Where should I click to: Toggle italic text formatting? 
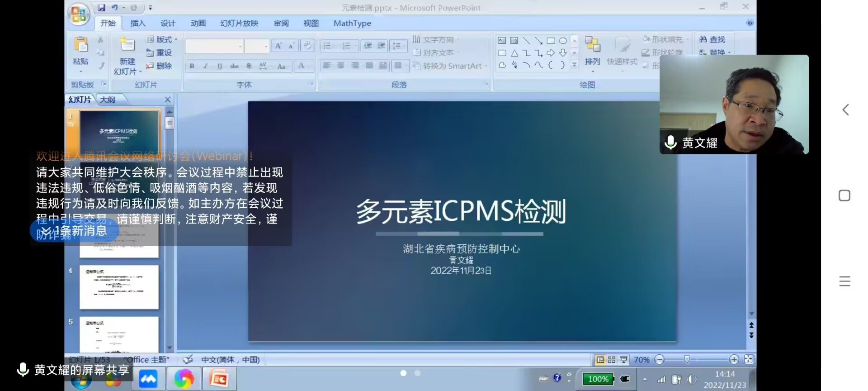coord(205,66)
